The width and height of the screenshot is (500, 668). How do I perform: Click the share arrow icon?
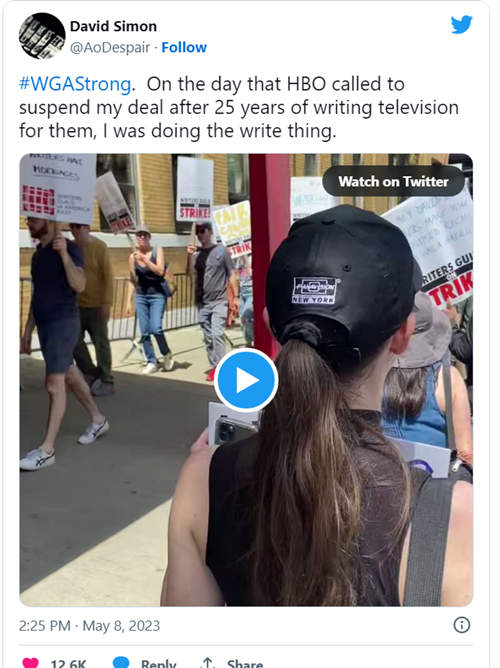coord(207,663)
